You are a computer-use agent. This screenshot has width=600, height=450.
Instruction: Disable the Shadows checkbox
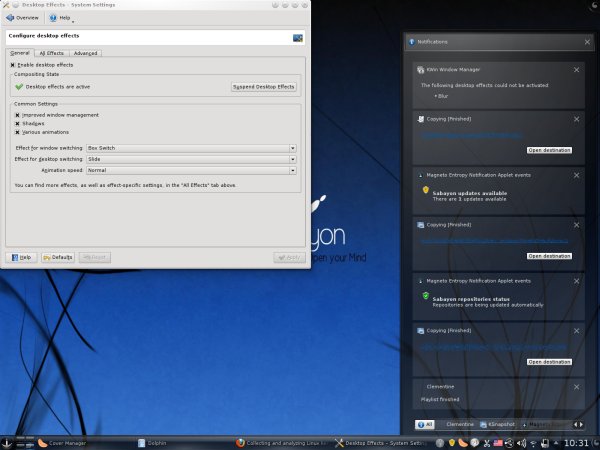[x=18, y=124]
